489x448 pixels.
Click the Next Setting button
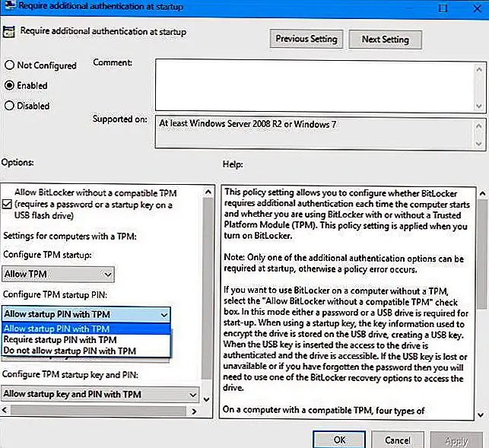point(385,39)
